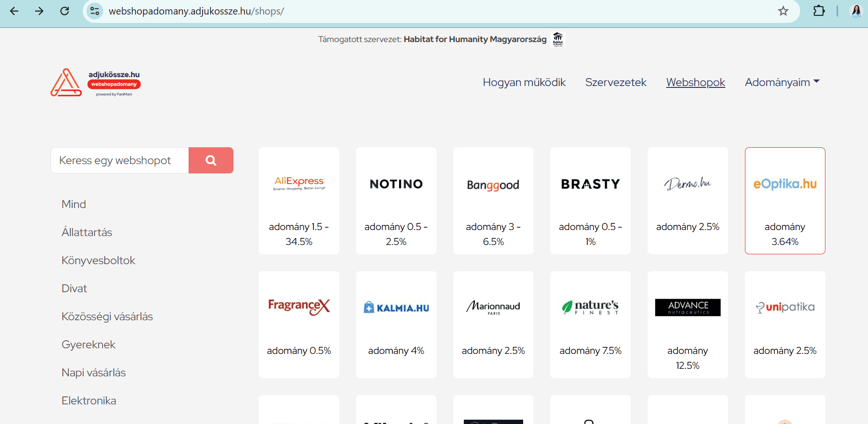Screen dimensions: 868x424
Task: Click the red magnifier search button
Action: (x=211, y=160)
